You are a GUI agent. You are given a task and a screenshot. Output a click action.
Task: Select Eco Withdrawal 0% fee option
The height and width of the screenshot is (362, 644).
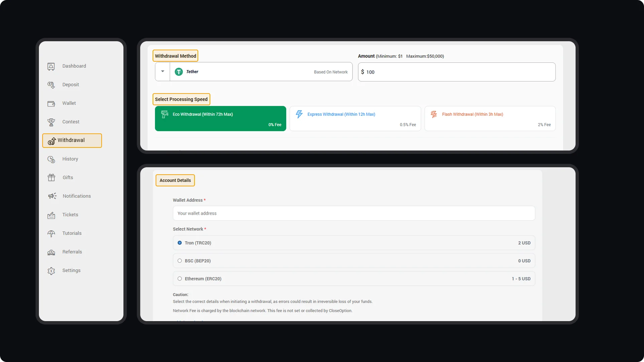click(220, 119)
